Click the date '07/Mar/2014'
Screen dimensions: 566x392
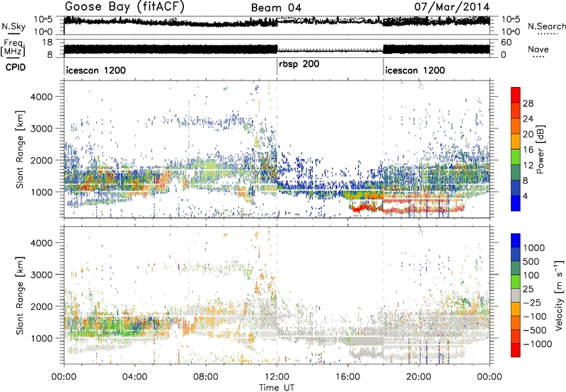pyautogui.click(x=452, y=7)
